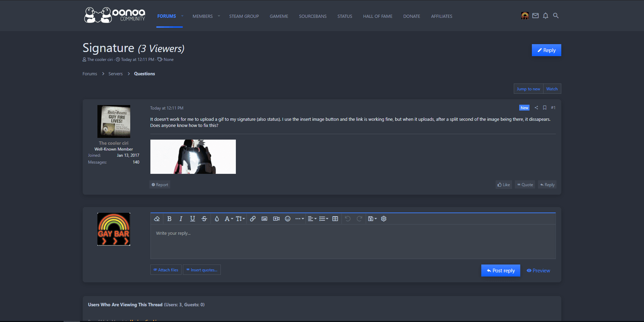Toggle underline formatting in reply editor

(192, 219)
